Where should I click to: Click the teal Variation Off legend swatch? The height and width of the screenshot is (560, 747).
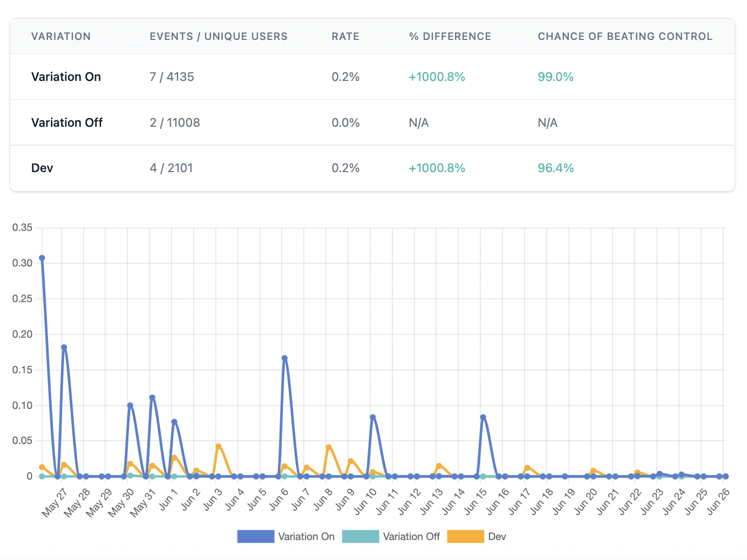click(361, 536)
